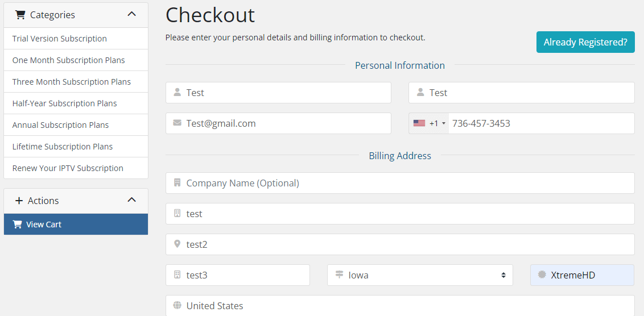Screen dimensions: 644x316
Task: Open Lifetime Subscription Plans category
Action: (63, 147)
